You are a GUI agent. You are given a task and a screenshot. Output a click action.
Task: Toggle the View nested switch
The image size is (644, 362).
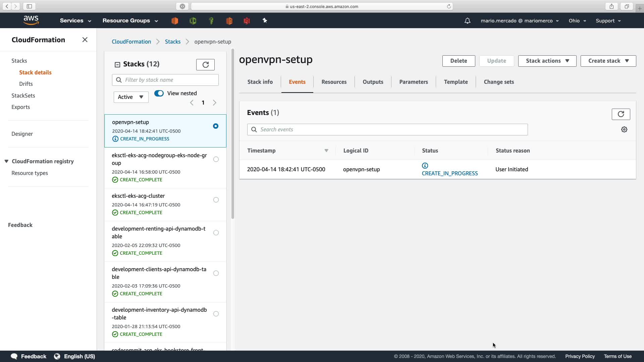click(159, 94)
